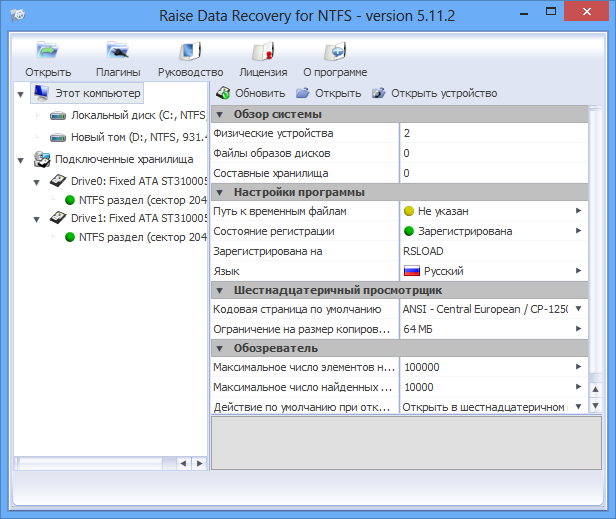Open arrow menu for Язык row
616x519 pixels.
coord(578,271)
